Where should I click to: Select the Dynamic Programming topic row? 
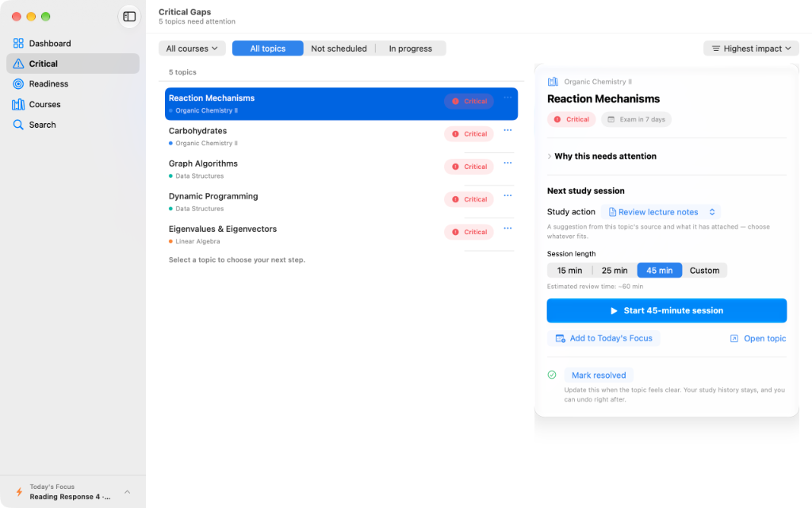pyautogui.click(x=341, y=202)
